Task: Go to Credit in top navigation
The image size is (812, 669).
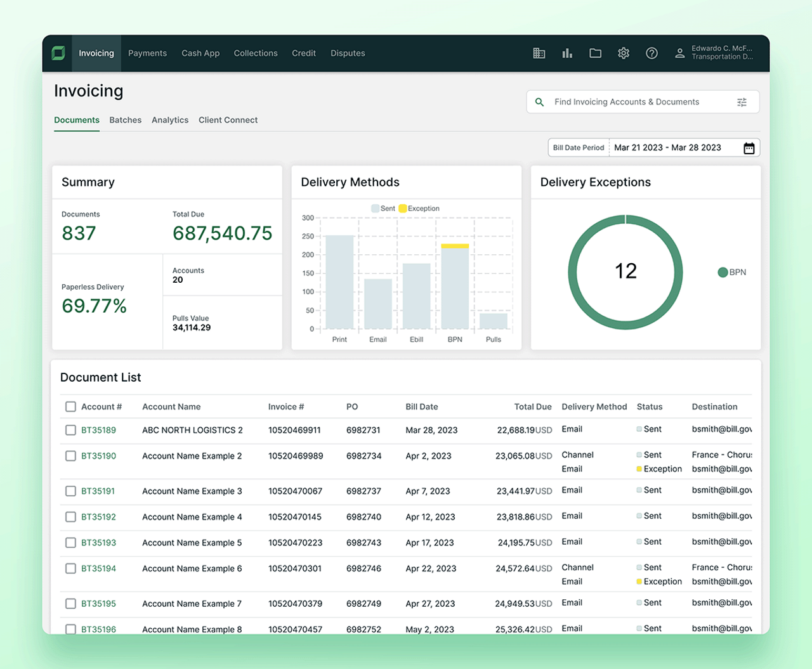Action: (x=304, y=53)
